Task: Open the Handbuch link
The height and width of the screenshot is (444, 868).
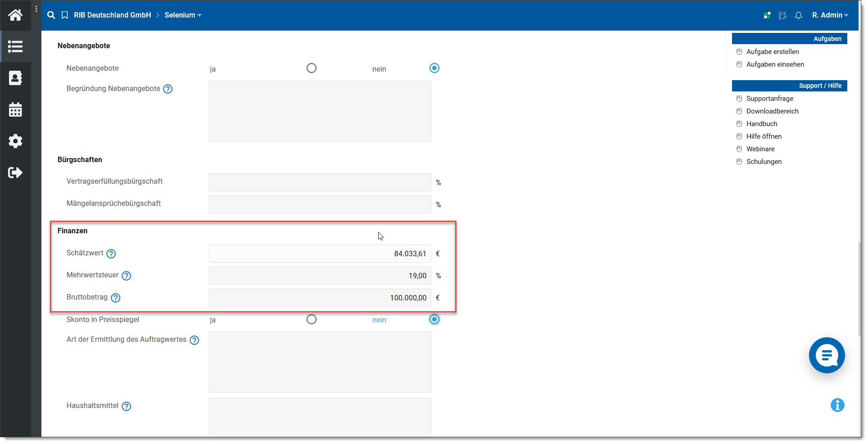Action: 762,124
